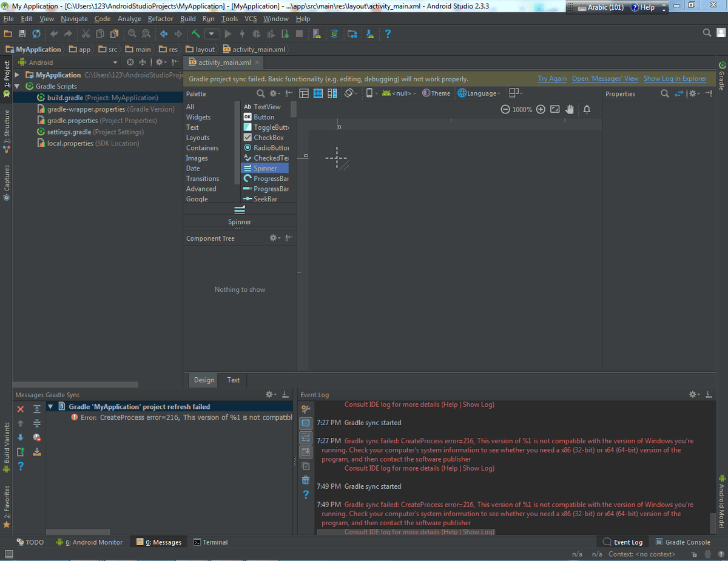
Task: Zoom in the design canvas
Action: coord(541,109)
